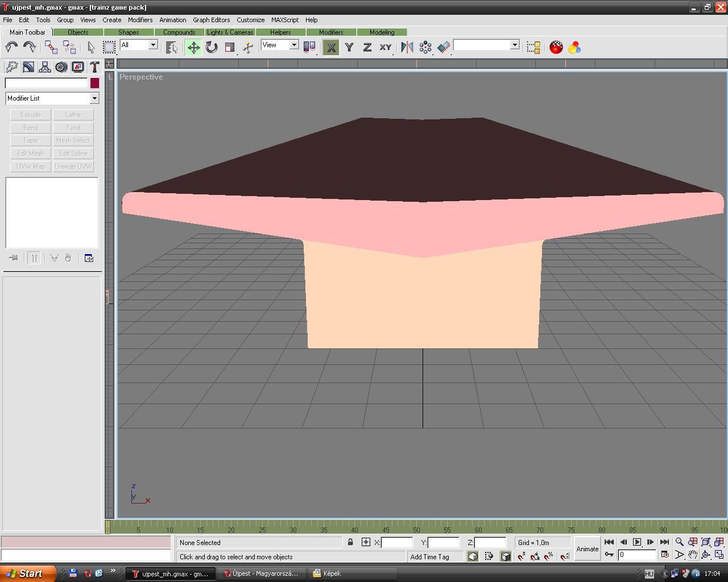Image resolution: width=728 pixels, height=582 pixels.
Task: Click the Undo arrow icon
Action: [11, 48]
